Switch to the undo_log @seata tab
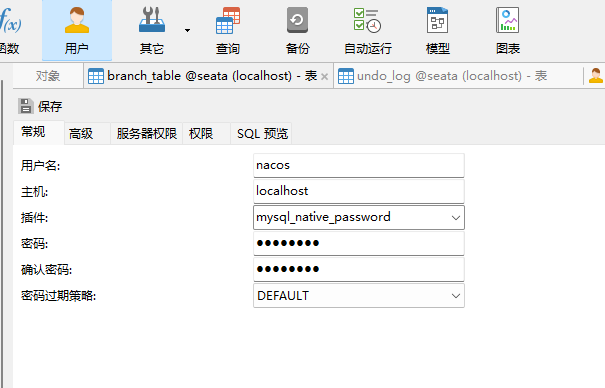This screenshot has height=388, width=605. (442, 76)
